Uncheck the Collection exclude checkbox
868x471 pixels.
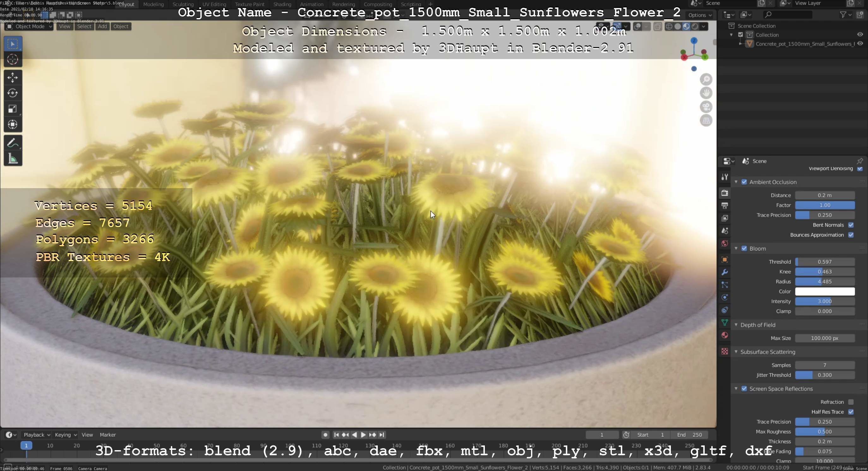741,35
